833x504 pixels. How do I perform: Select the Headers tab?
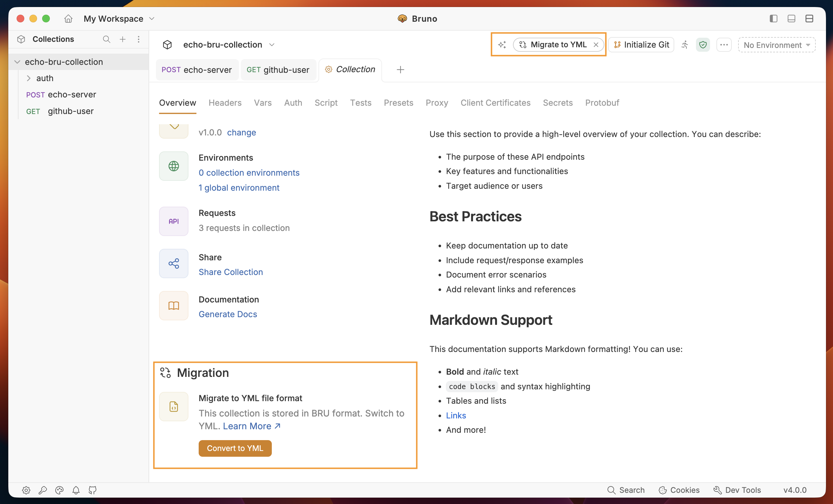(x=225, y=103)
